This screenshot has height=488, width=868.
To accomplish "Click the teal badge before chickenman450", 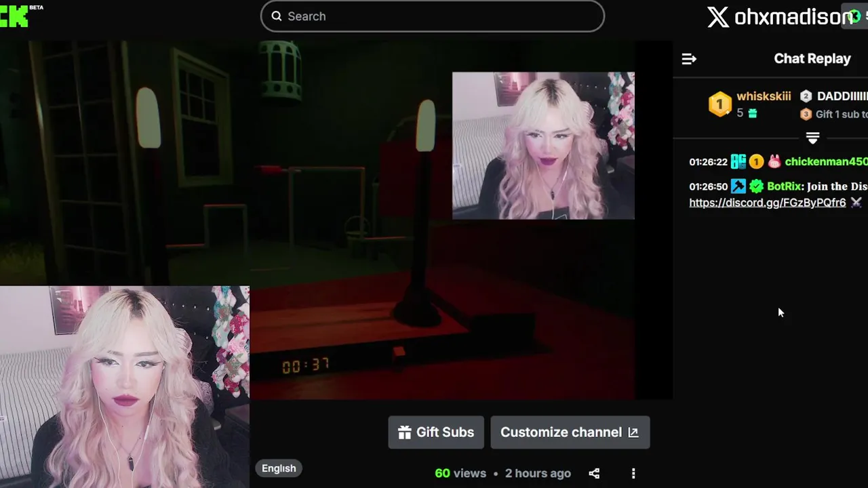I will (x=738, y=162).
